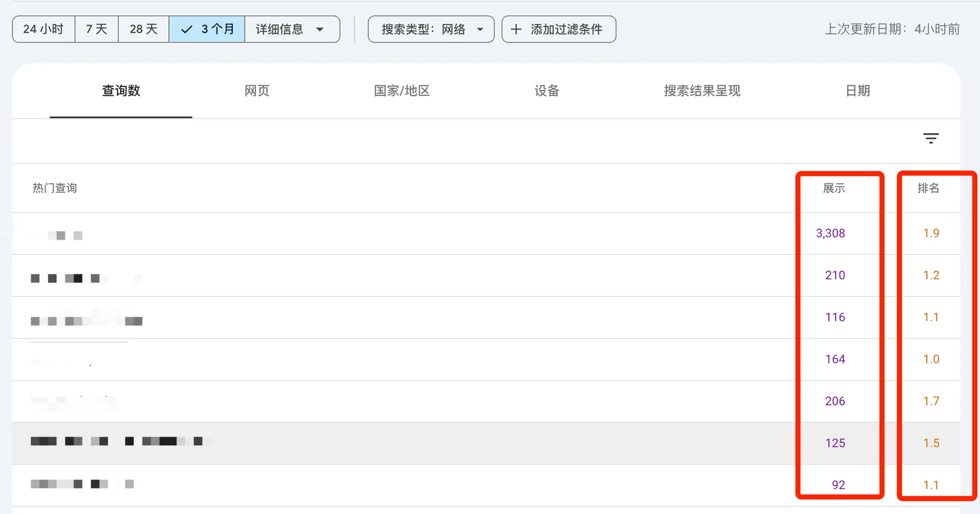Click the 添加过滤条件 button
Image resolution: width=980 pixels, height=514 pixels.
point(558,29)
